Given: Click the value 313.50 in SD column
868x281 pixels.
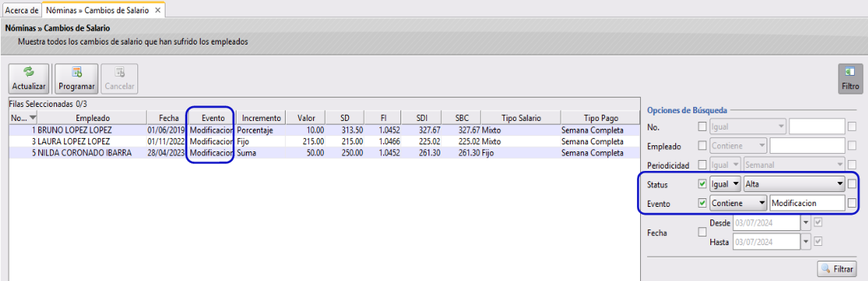Looking at the screenshot, I should tap(353, 130).
